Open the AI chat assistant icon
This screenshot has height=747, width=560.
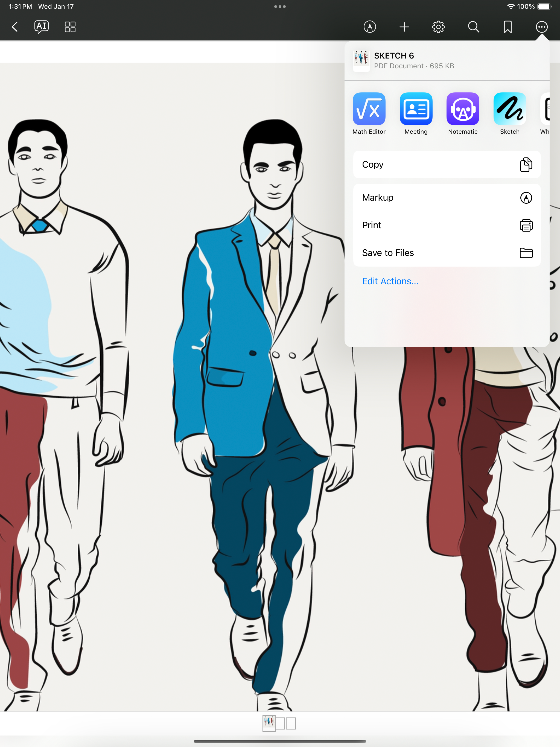(41, 27)
